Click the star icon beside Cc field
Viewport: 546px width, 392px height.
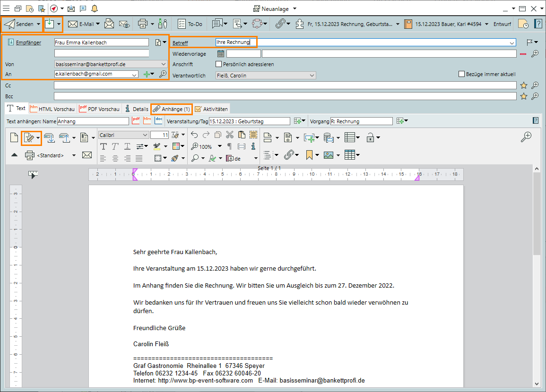click(524, 85)
